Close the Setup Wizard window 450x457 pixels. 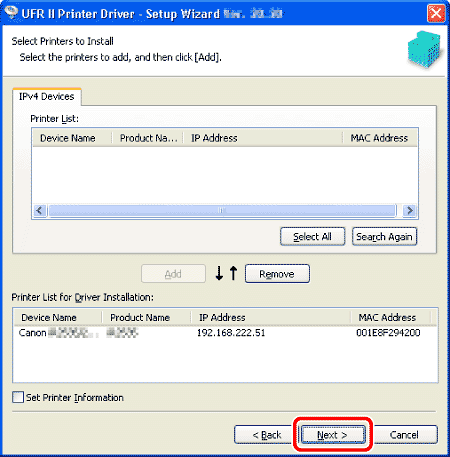click(x=436, y=14)
